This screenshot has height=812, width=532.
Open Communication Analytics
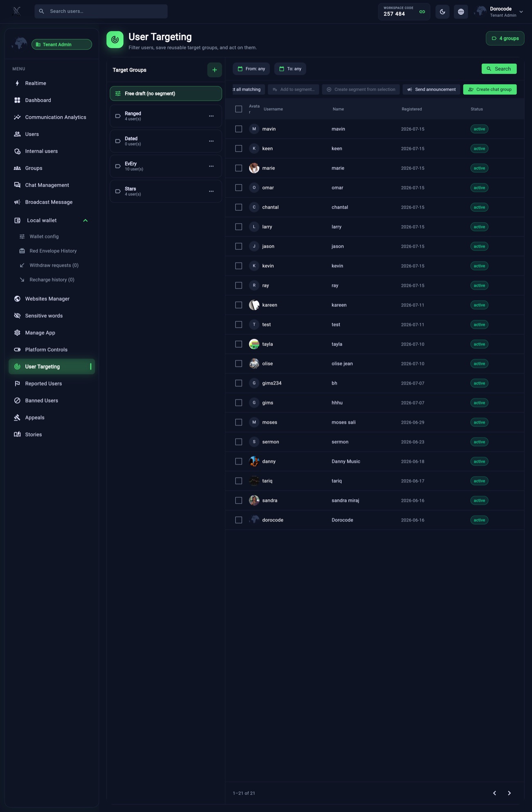coord(52,117)
